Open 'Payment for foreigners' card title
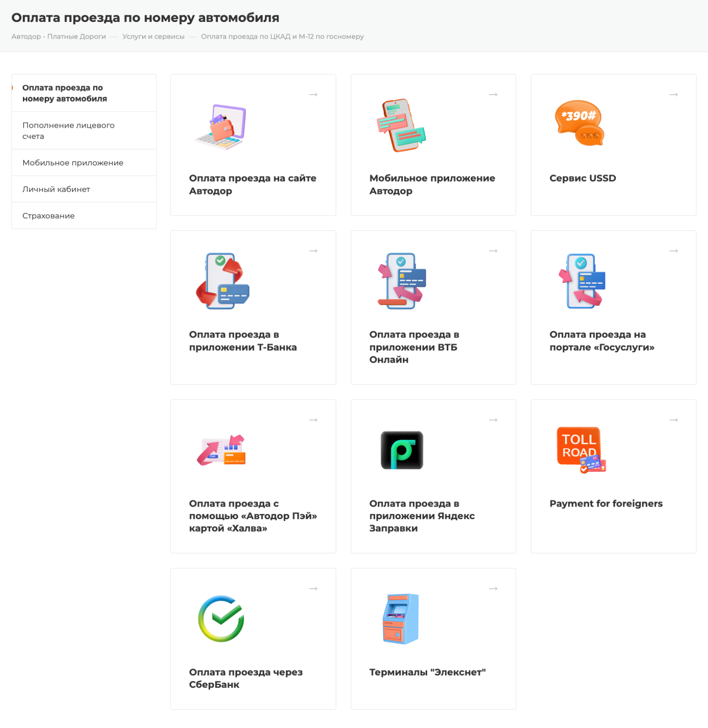 tap(606, 503)
